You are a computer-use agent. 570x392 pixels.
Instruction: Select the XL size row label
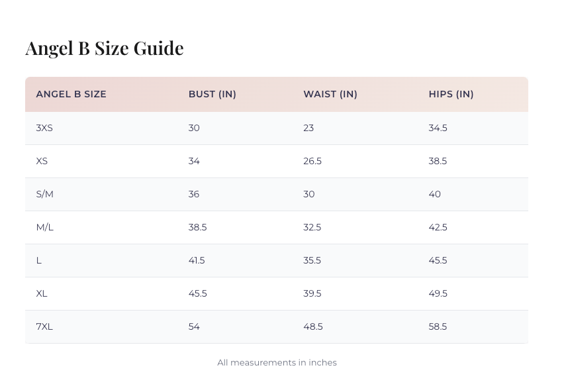pos(42,293)
